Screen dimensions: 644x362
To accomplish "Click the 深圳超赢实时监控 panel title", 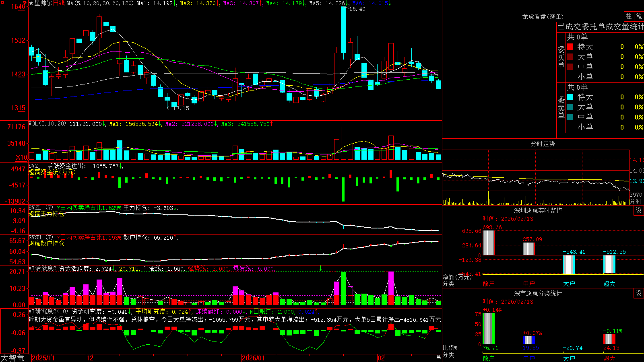I will coord(538,210).
